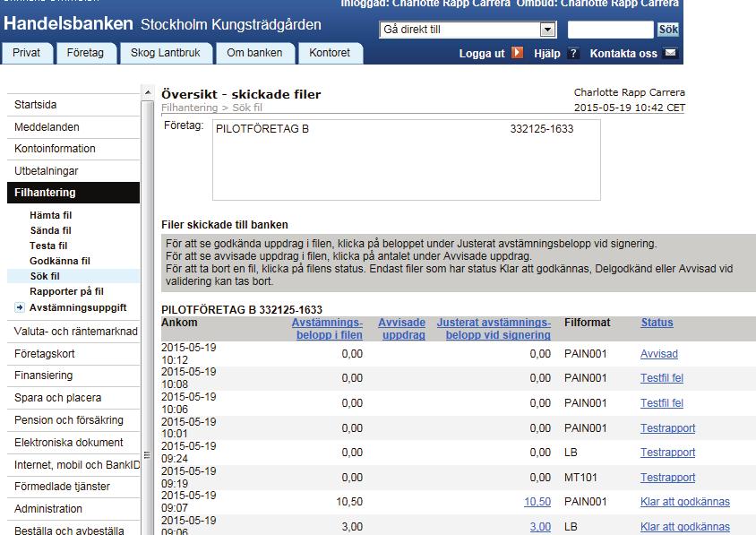Image resolution: width=756 pixels, height=535 pixels.
Task: Open Testrapport for the 09:24 LB file
Action: 667,452
